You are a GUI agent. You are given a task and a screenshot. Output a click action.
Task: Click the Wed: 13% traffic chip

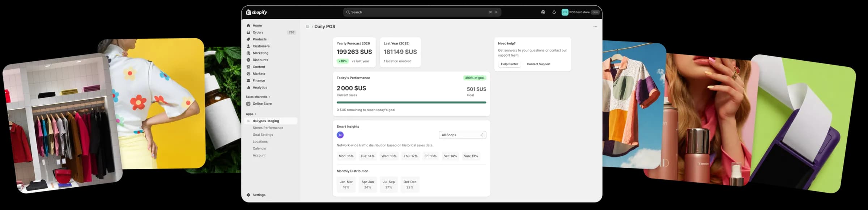[389, 156]
